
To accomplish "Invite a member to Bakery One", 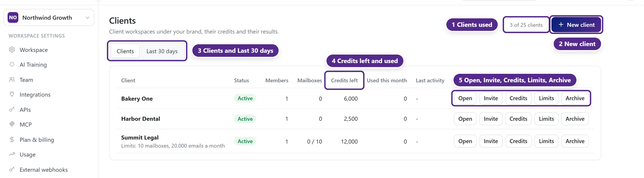I will [x=491, y=98].
